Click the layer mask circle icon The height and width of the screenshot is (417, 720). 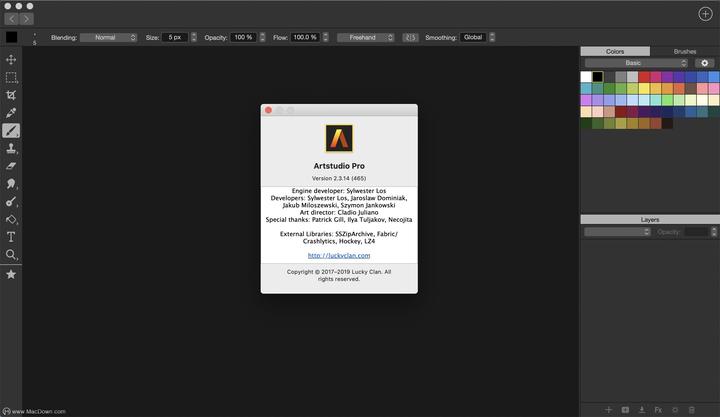pos(675,410)
